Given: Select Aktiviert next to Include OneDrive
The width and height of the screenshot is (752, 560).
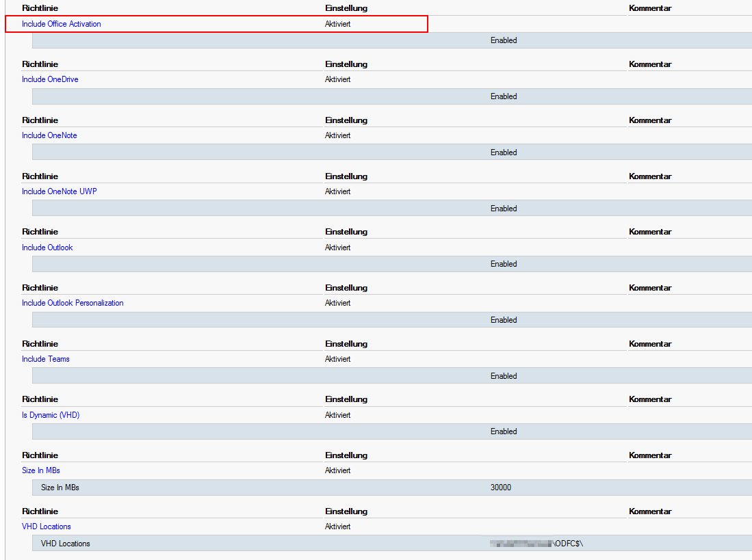Looking at the screenshot, I should pyautogui.click(x=337, y=79).
